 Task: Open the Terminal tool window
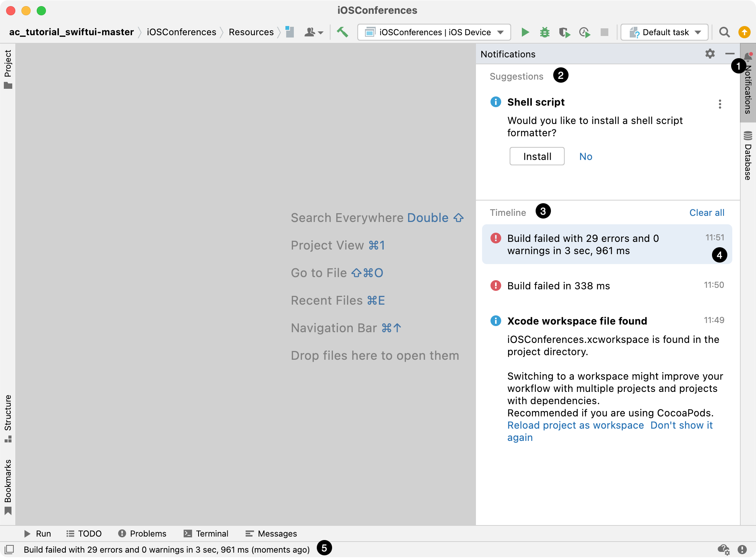206,534
